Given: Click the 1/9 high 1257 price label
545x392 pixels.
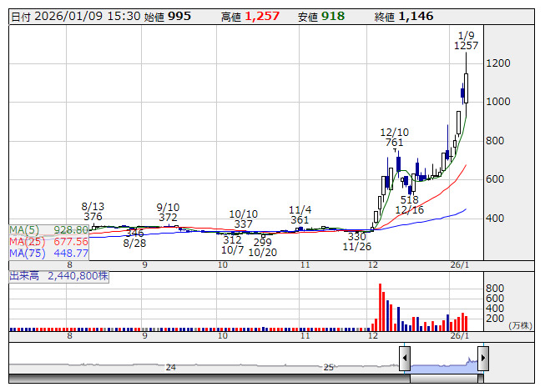Looking at the screenshot, I should tap(466, 40).
